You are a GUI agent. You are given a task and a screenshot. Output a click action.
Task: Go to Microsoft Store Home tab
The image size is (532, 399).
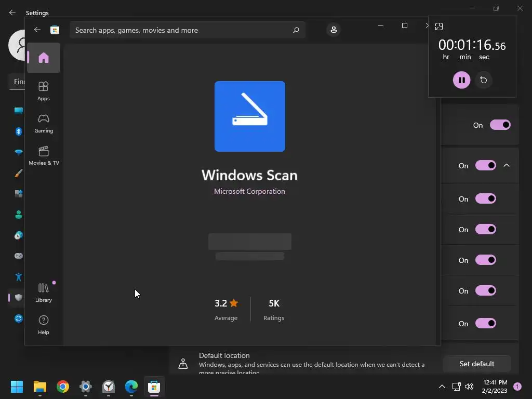click(x=44, y=58)
